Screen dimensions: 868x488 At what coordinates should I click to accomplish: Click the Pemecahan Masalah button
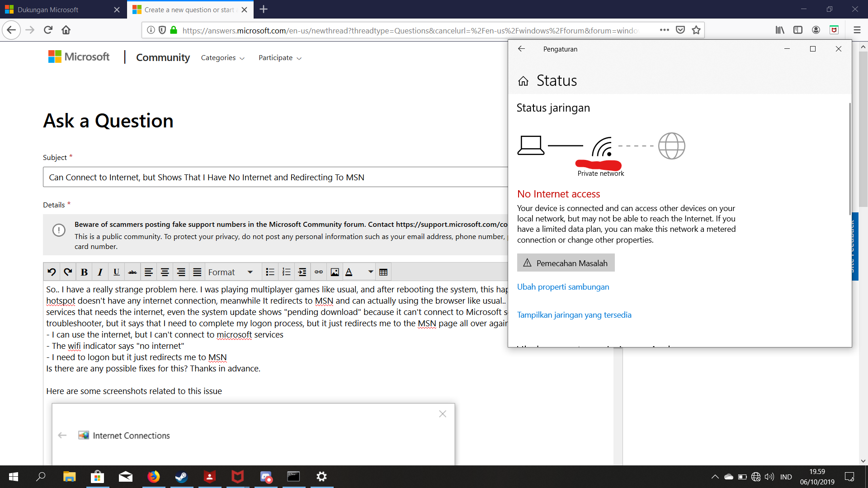[566, 263]
